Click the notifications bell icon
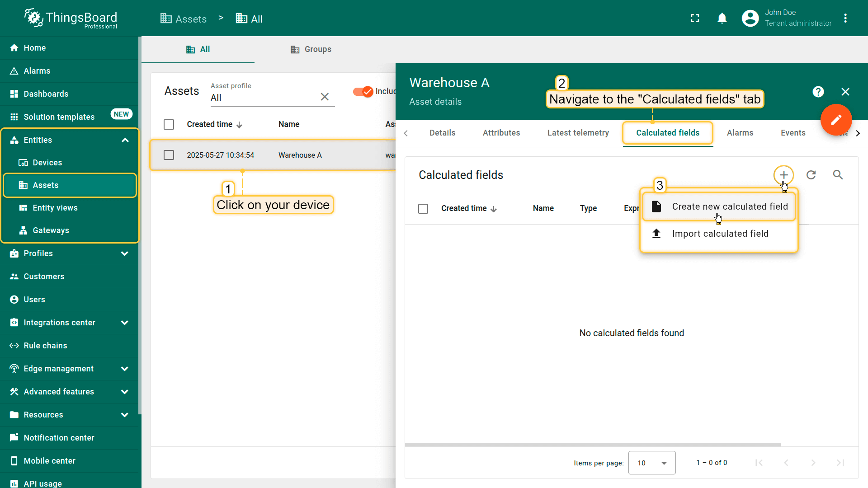 click(x=722, y=18)
